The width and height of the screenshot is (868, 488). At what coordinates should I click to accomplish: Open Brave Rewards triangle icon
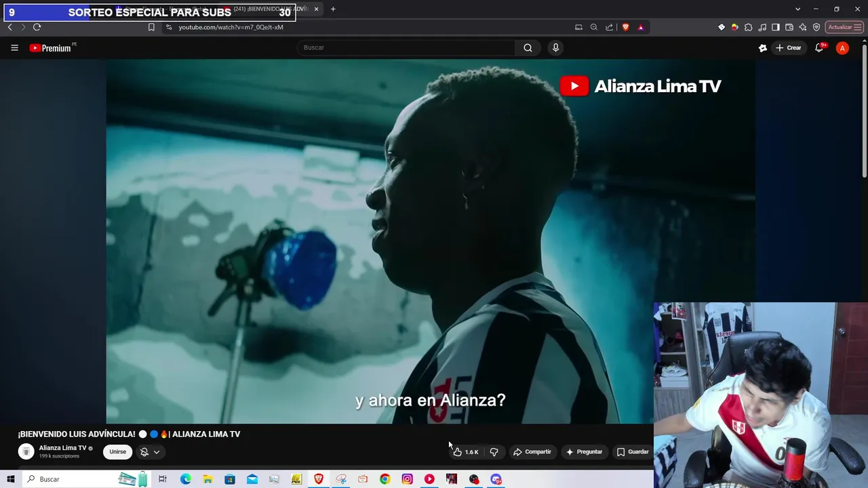(x=641, y=27)
